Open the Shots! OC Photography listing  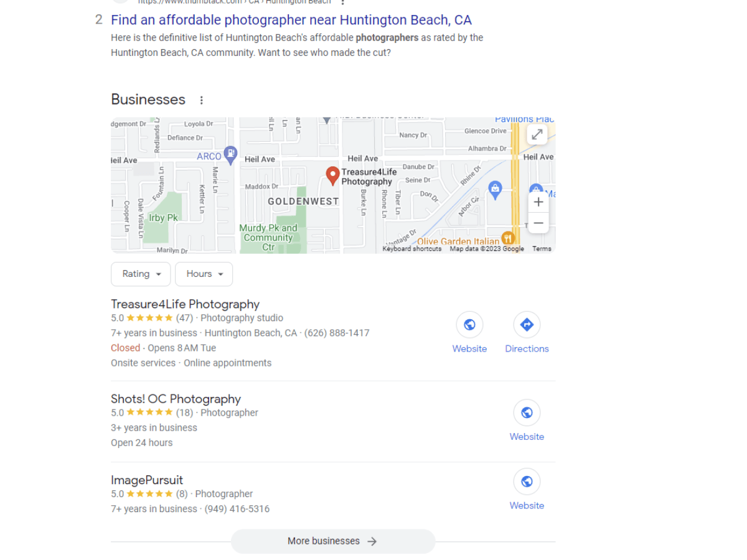tap(176, 399)
